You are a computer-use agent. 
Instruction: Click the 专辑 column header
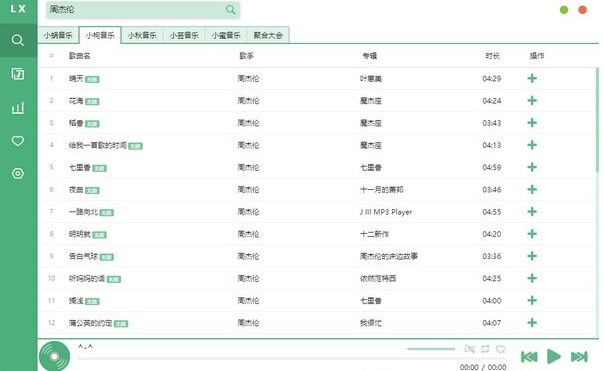coord(369,56)
